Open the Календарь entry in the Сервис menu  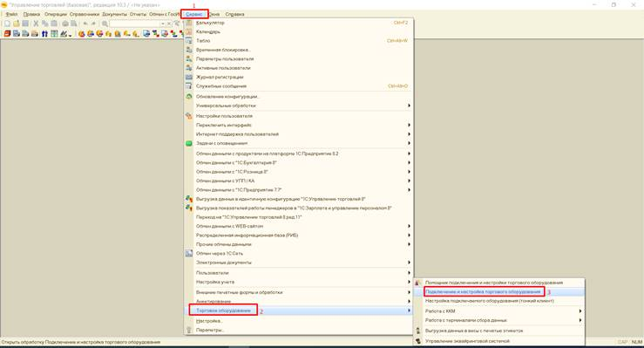299,31
